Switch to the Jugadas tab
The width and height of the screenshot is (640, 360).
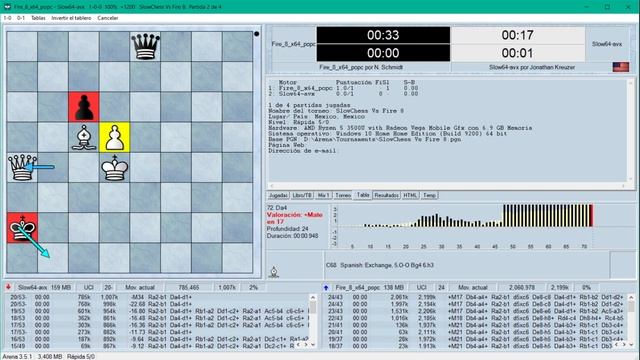(x=278, y=196)
